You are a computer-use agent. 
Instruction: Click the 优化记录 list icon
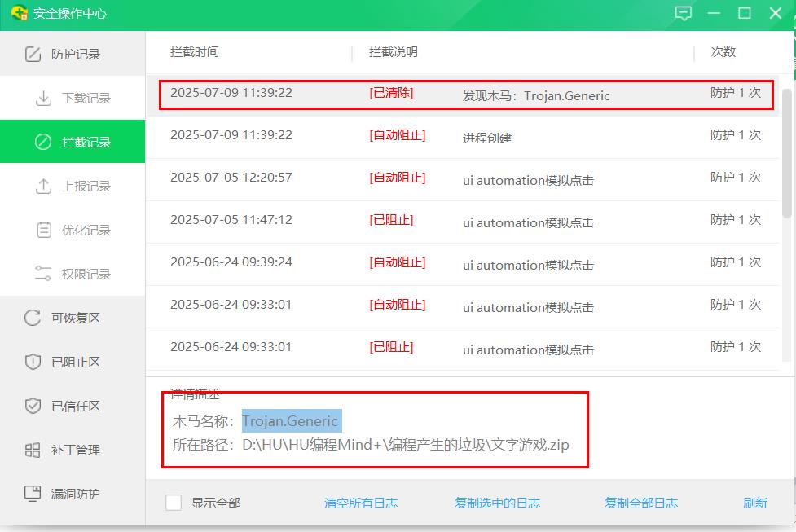44,230
